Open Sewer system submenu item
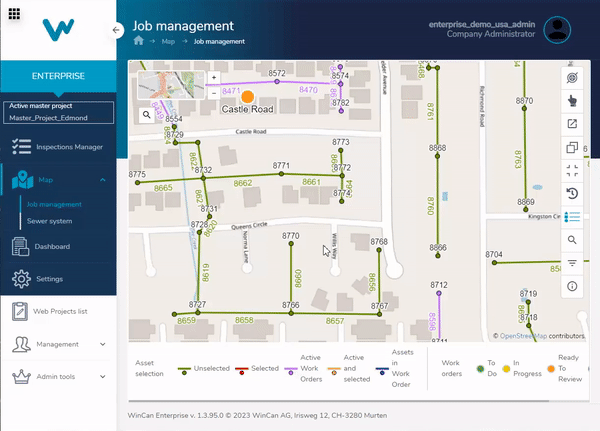600x431 pixels. coord(49,221)
